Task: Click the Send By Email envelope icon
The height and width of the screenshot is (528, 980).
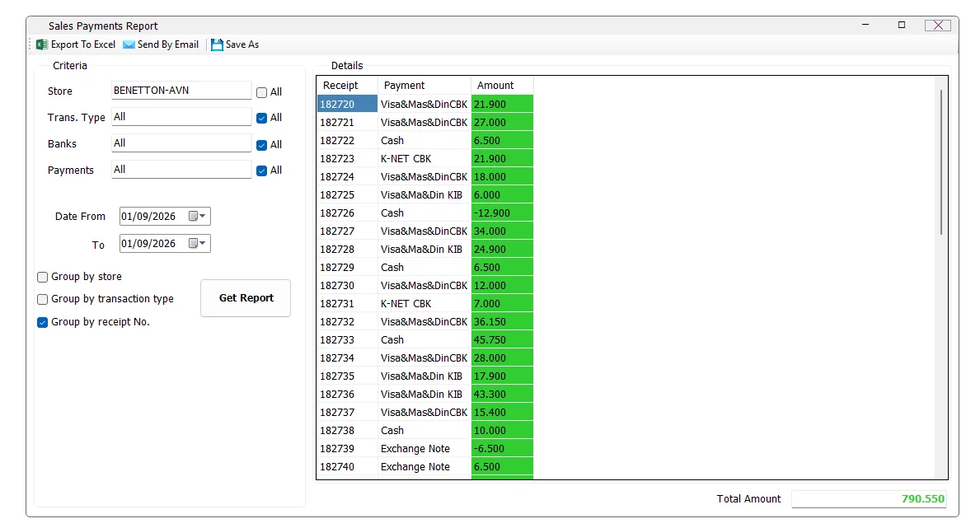Action: [129, 44]
